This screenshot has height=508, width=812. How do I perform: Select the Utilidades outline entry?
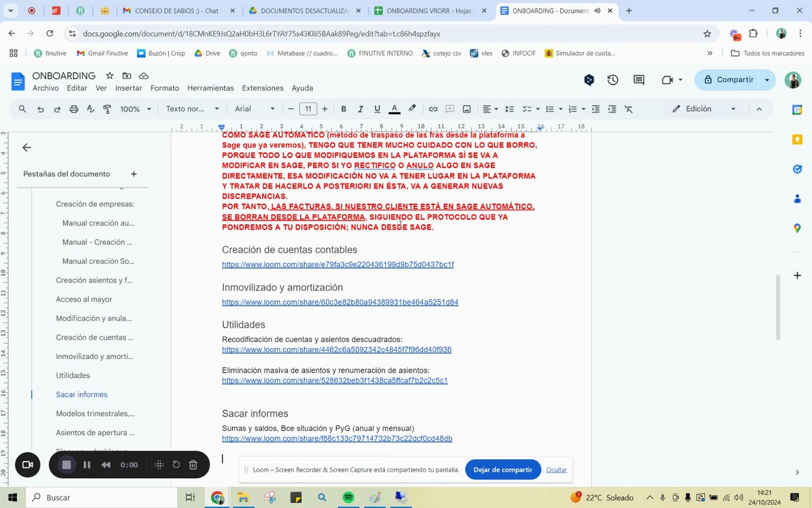pyautogui.click(x=73, y=375)
